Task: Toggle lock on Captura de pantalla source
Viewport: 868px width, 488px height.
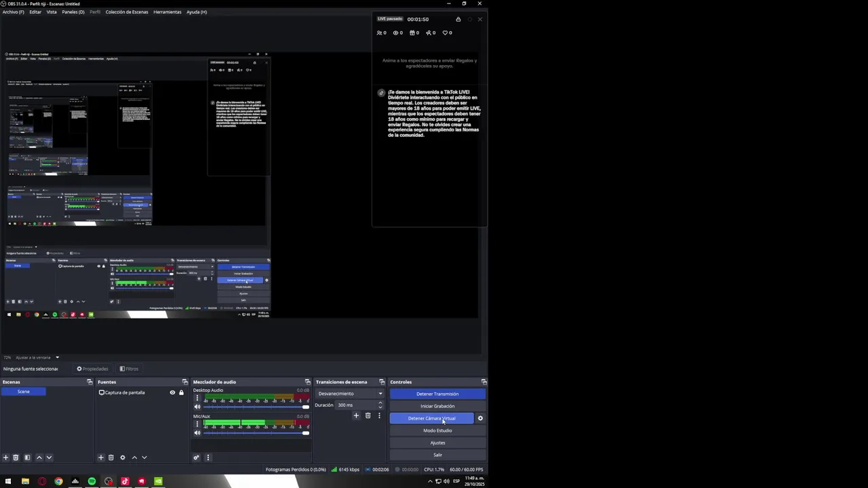Action: (181, 392)
